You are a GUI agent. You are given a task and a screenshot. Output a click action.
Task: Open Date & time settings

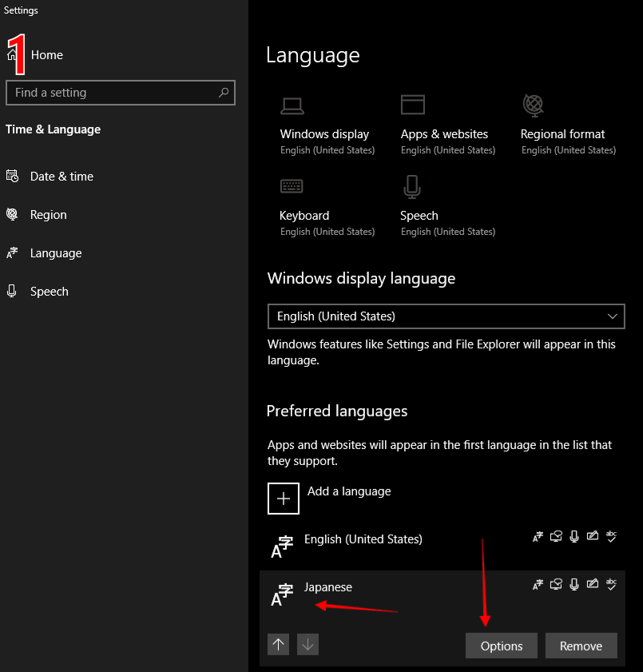tap(62, 176)
